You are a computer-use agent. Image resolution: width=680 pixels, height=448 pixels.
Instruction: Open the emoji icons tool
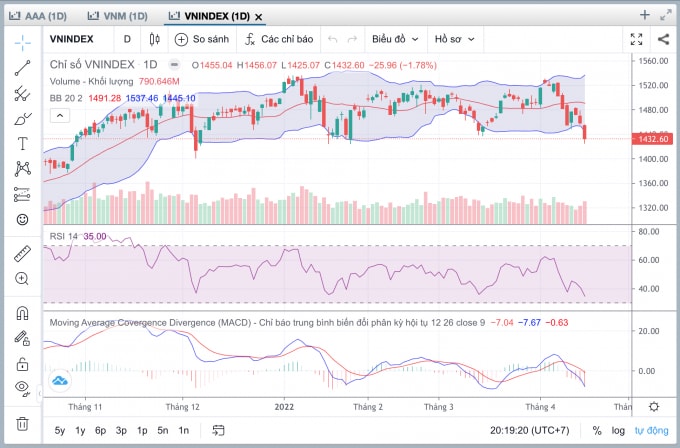[x=23, y=219]
